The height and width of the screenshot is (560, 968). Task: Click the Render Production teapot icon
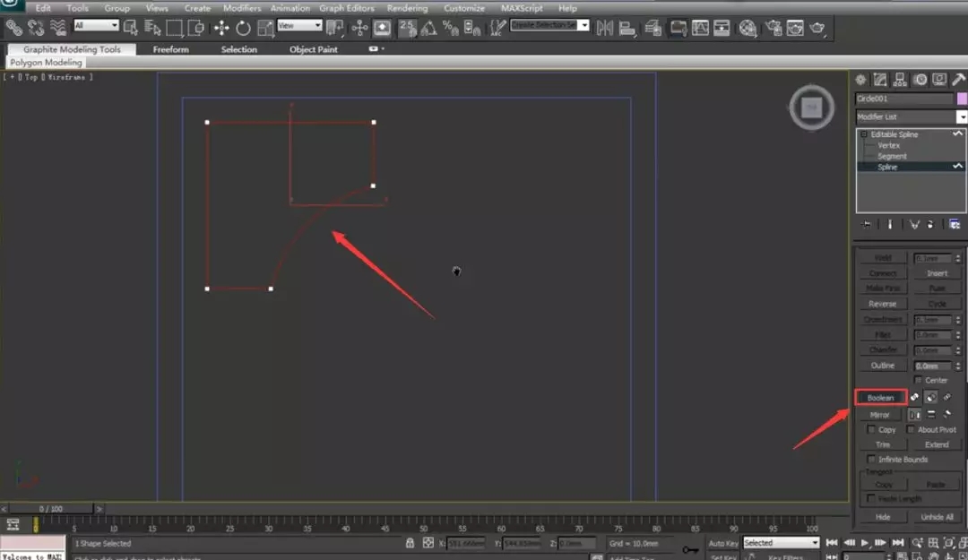click(817, 28)
